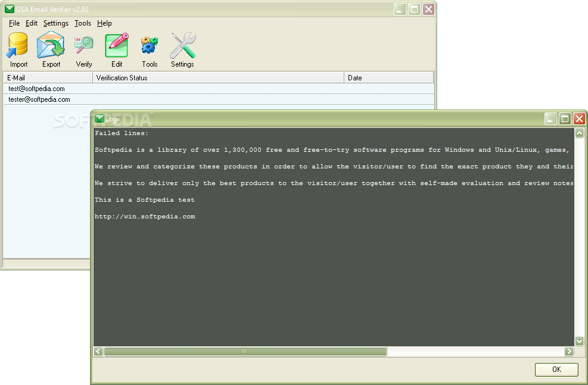Click the log line starting 'We strive to deliver'

pos(334,183)
